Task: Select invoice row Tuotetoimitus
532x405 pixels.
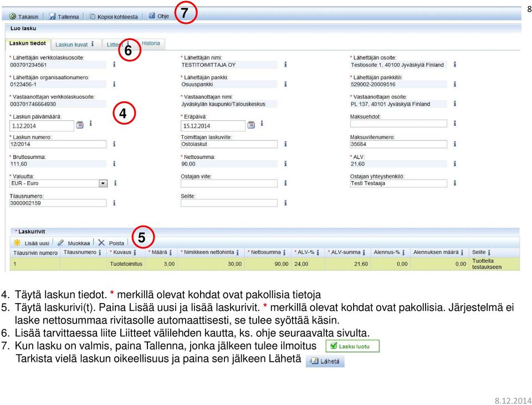Action: (x=265, y=264)
